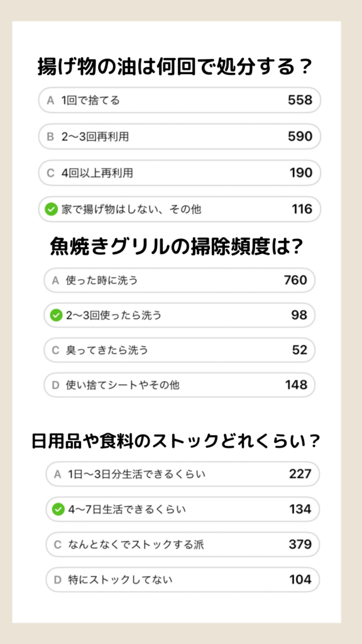Choose option A 使った時に洗う

[179, 280]
